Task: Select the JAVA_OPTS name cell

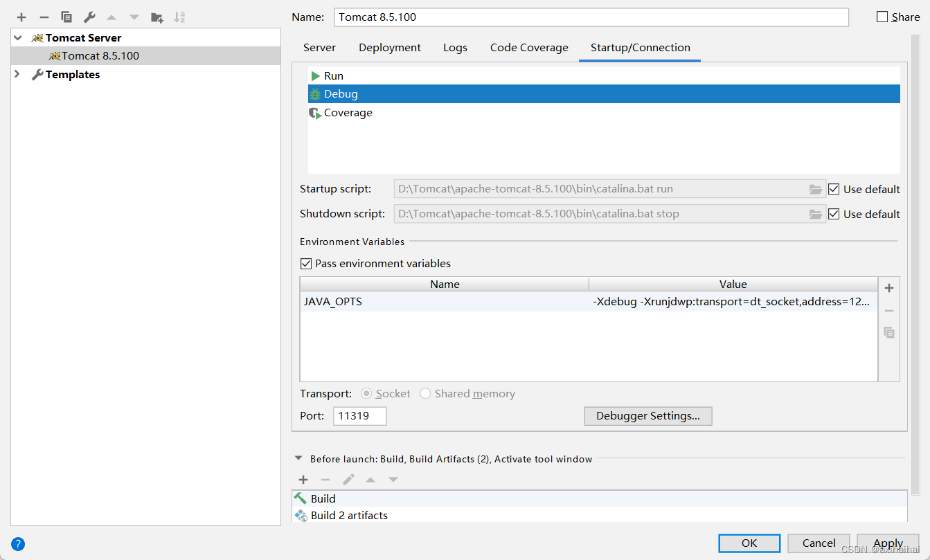Action: point(445,302)
